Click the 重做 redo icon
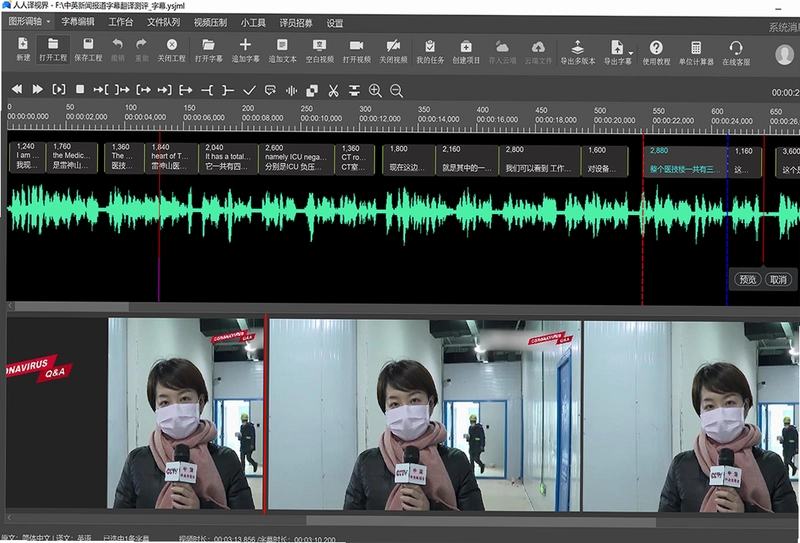This screenshot has width=800, height=543. coord(142,50)
